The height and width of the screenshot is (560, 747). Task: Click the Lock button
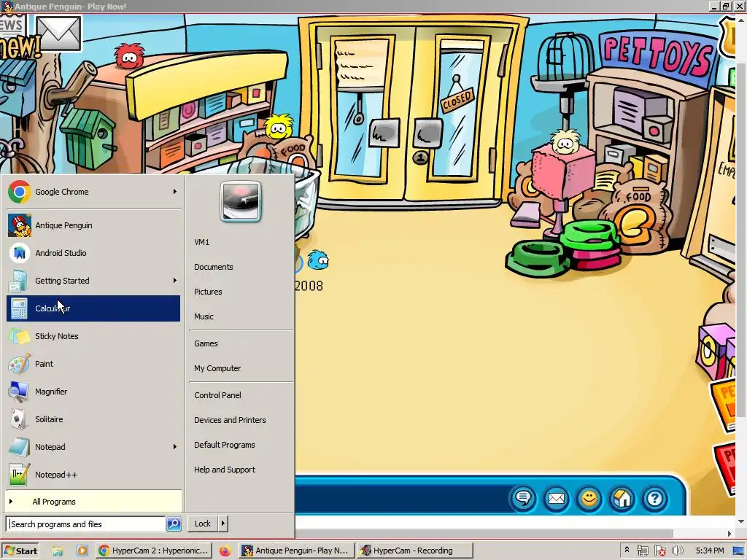203,524
